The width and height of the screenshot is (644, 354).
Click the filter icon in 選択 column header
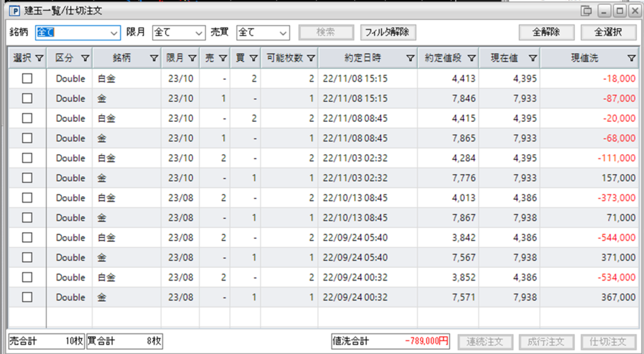[40, 58]
